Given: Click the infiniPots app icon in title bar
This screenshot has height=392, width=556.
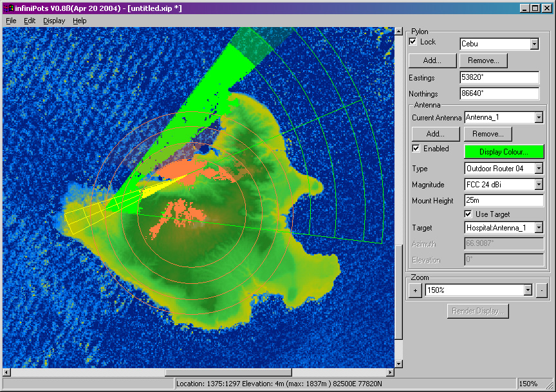Looking at the screenshot, I should click(x=8, y=8).
